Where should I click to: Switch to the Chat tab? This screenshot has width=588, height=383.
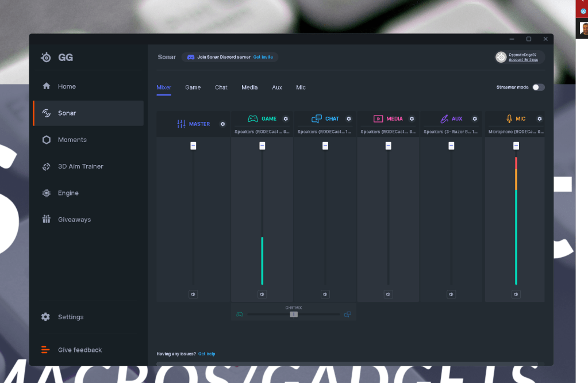(221, 87)
